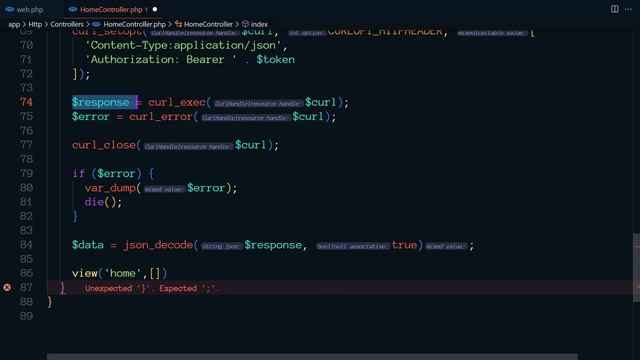
Task: Click line number 84 in the gutter
Action: tap(26, 245)
